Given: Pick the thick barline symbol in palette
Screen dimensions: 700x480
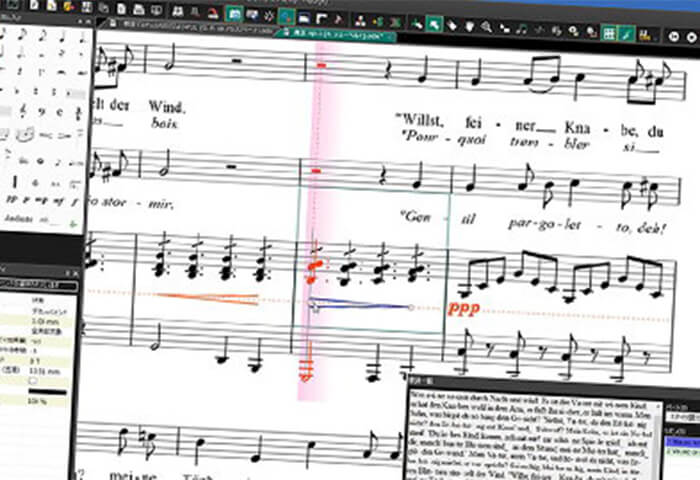Looking at the screenshot, I should 15,182.
